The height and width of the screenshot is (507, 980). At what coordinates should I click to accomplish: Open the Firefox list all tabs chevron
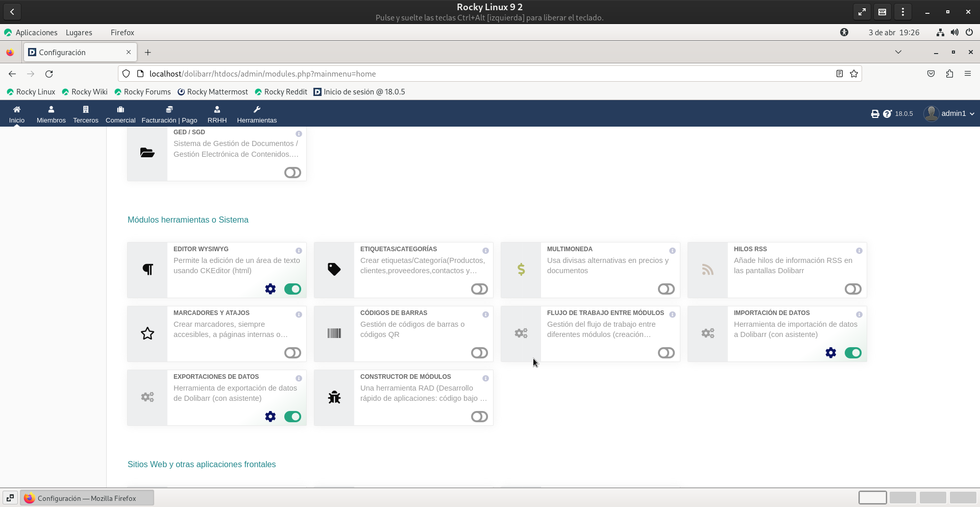pos(898,52)
